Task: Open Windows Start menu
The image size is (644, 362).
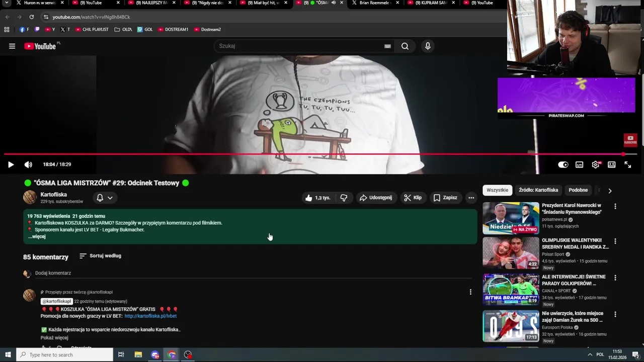Action: [8, 355]
